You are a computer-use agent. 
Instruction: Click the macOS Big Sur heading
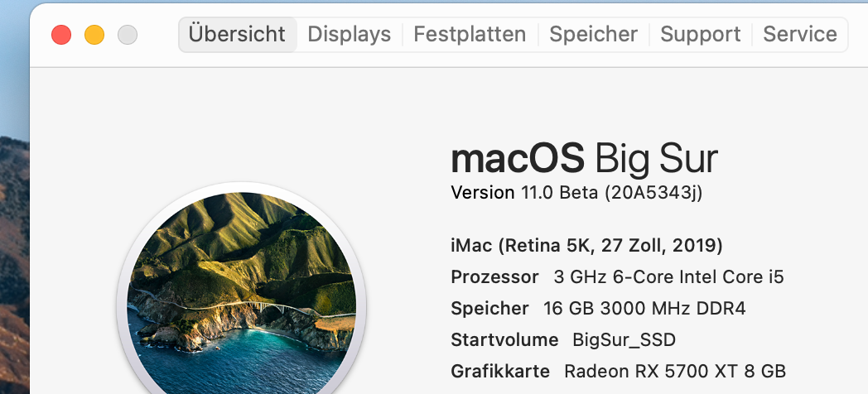584,158
